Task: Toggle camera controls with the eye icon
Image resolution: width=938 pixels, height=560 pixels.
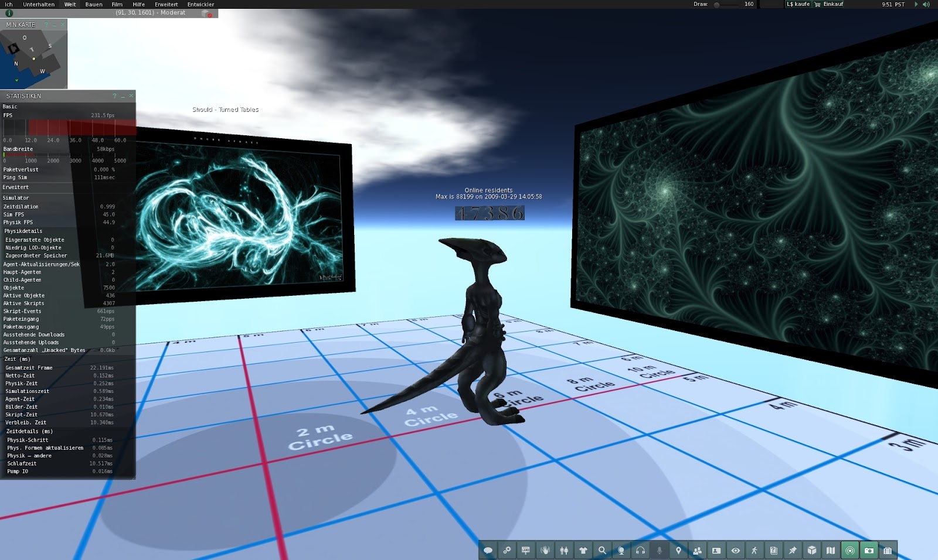Action: click(x=735, y=550)
